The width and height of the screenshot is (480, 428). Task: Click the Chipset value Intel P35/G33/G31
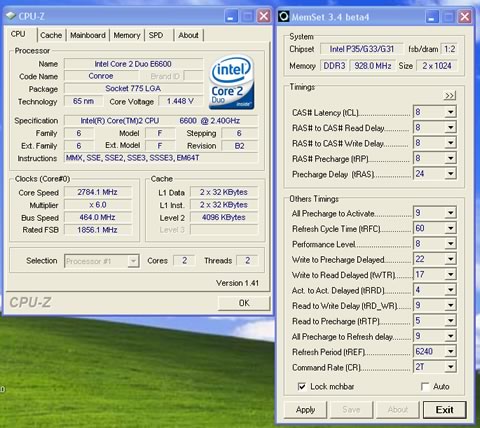[x=362, y=49]
